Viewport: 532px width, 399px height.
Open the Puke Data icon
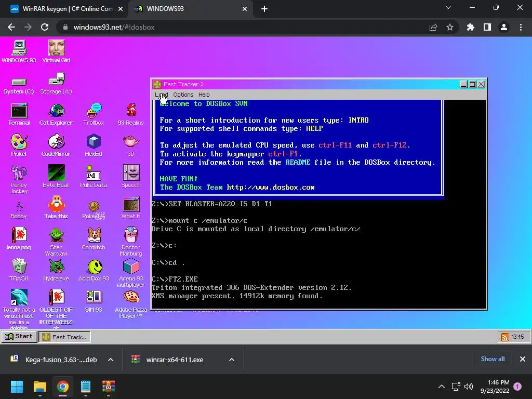coord(94,177)
